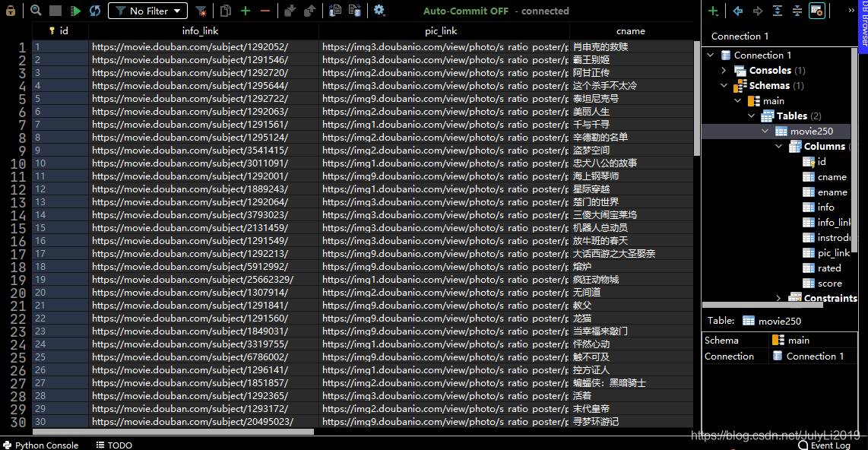
Task: Click the open editor document icon
Action: 335,11
